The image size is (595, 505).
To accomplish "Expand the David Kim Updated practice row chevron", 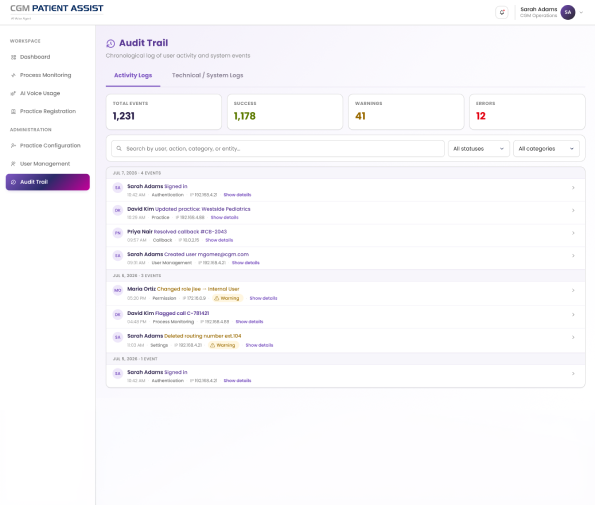I will click(x=573, y=210).
